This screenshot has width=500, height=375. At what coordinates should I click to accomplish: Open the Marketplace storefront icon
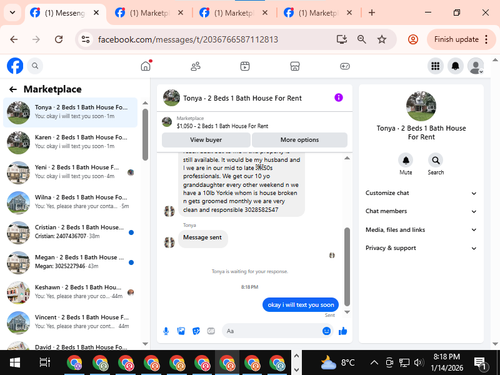click(x=295, y=66)
